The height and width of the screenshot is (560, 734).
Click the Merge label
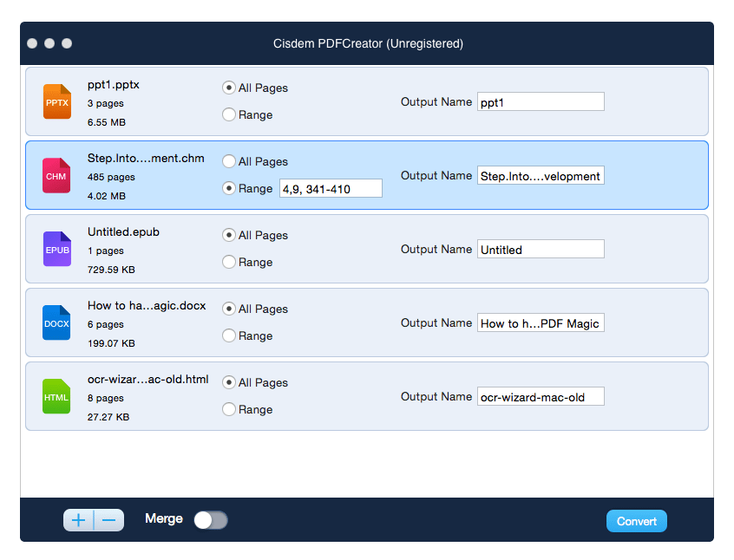click(164, 518)
